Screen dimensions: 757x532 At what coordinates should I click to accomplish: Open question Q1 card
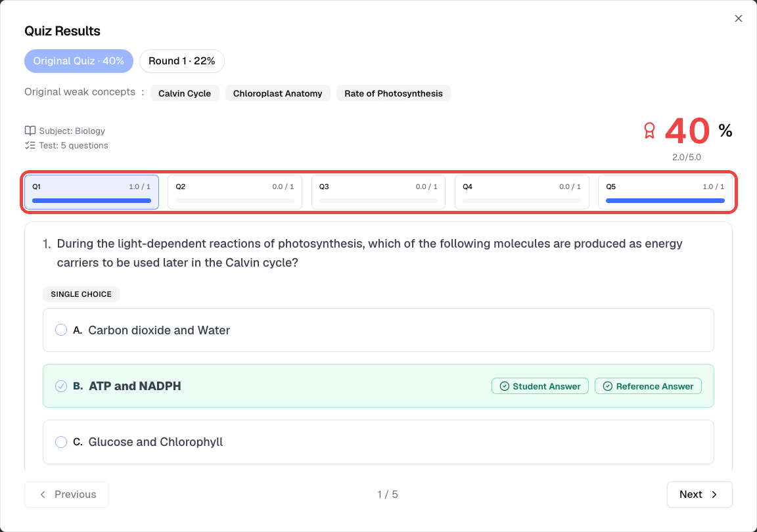pos(92,192)
